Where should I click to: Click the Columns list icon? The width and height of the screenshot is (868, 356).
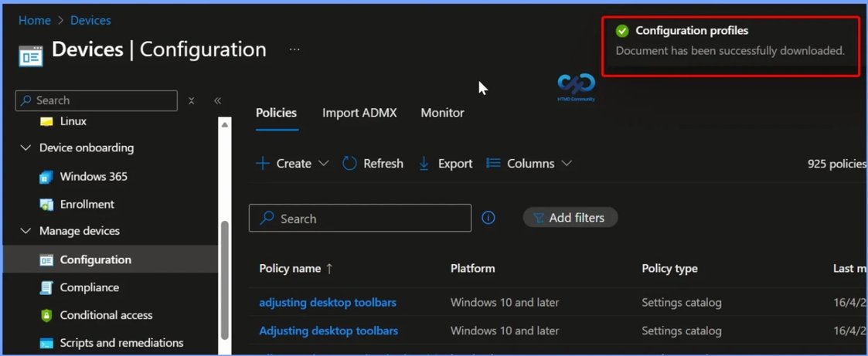492,163
